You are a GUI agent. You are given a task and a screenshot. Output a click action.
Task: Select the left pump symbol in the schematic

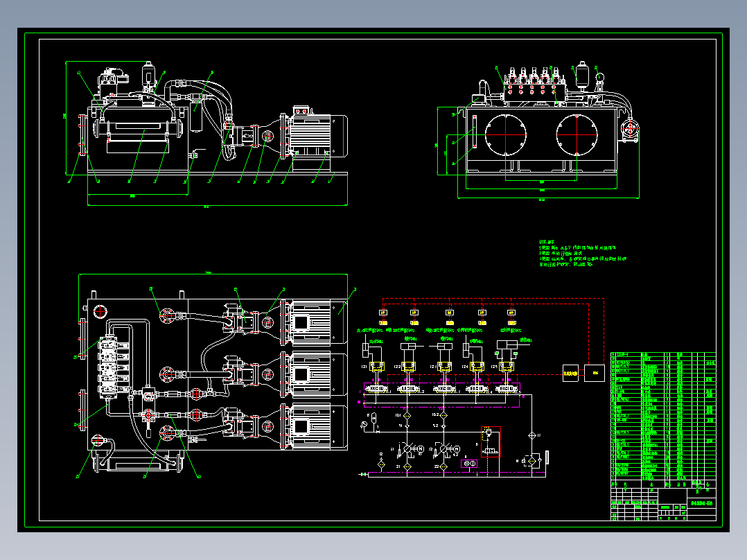coord(407,449)
